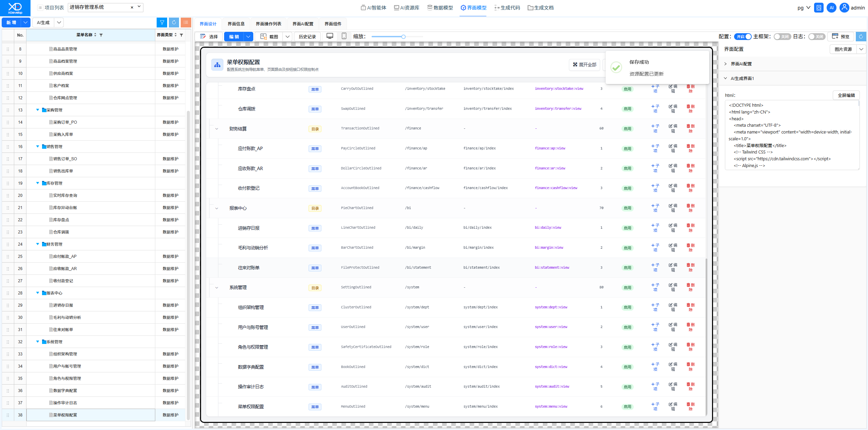Switch to the desktop monitor preview icon
Screen dimensions: 868x430
click(x=330, y=36)
